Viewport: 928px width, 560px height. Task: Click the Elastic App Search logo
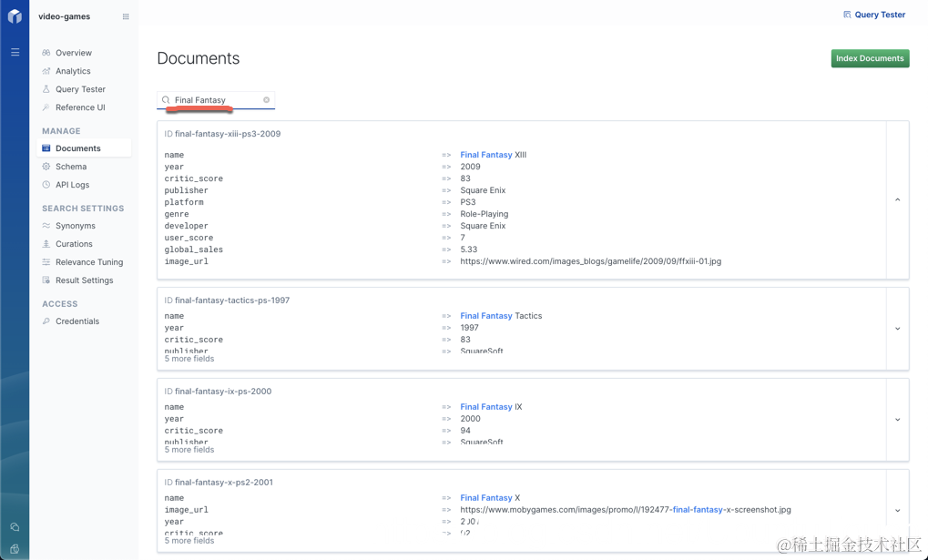pyautogui.click(x=15, y=16)
